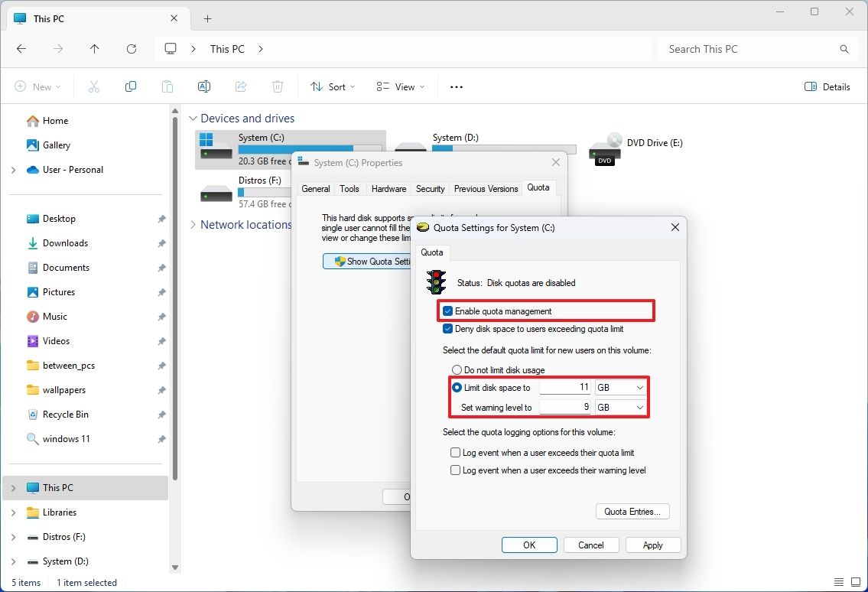Uncheck Deny disk space to users exceeding quota
868x592 pixels.
pos(447,328)
